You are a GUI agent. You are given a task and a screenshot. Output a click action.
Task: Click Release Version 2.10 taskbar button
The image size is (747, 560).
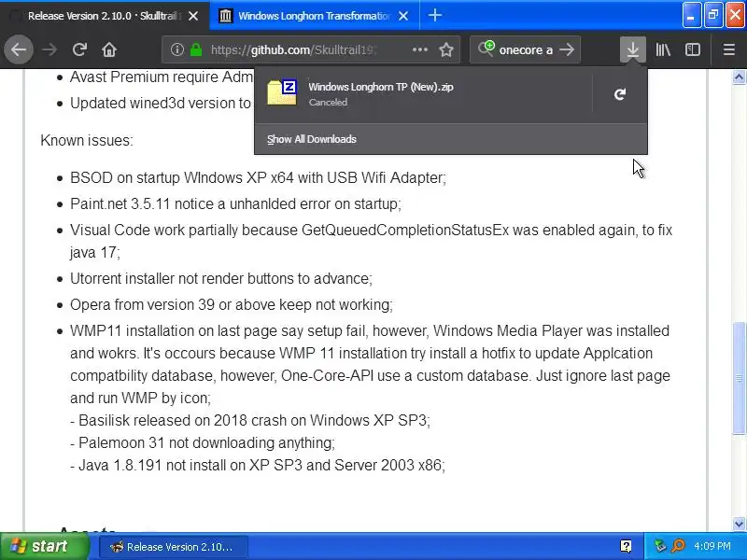point(174,547)
